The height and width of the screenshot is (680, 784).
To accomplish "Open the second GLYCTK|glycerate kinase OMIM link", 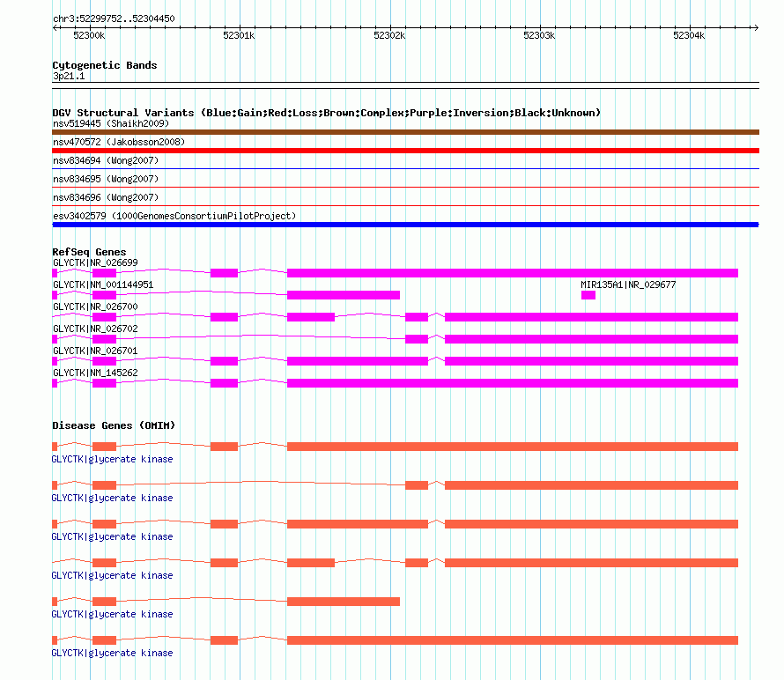I will pos(112,498).
